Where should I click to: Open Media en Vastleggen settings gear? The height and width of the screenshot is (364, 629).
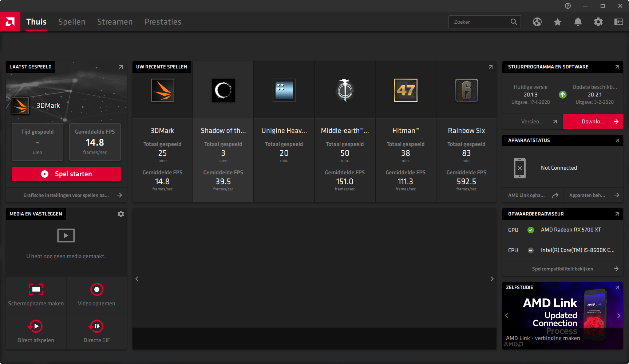tap(121, 214)
